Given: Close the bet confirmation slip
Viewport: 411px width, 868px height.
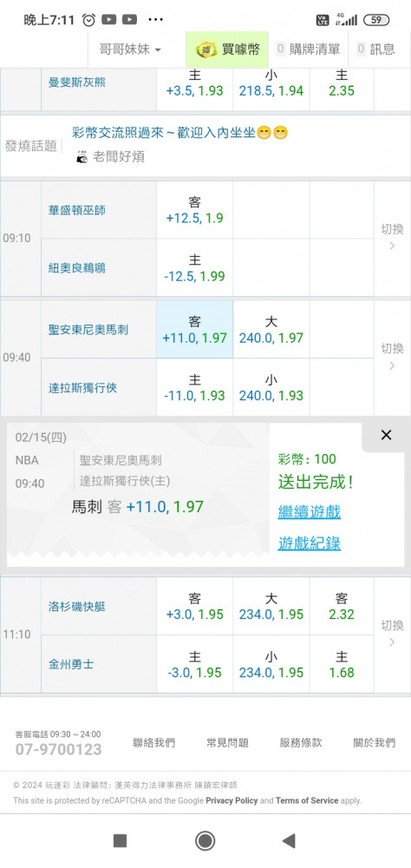Looking at the screenshot, I should tap(386, 435).
